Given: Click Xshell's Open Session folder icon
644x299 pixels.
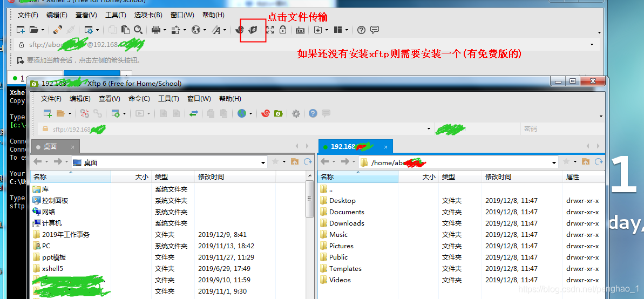Looking at the screenshot, I should click(x=33, y=30).
